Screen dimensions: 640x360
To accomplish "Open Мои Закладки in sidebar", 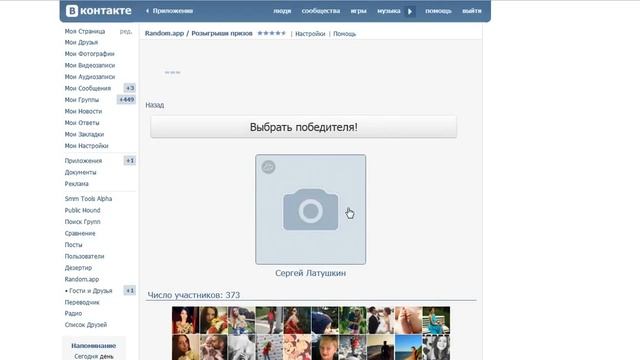I will point(84,134).
